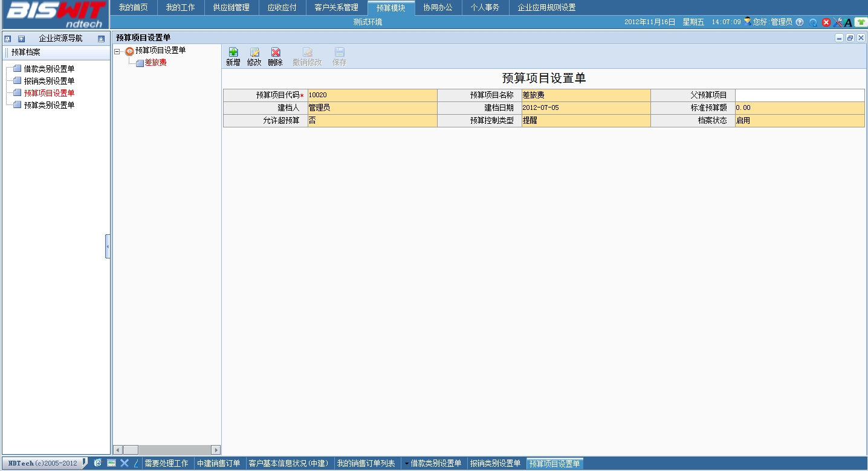Screen dimensions: 868x471
Task: Click the blue X icon in the bottom bar
Action: [125, 463]
